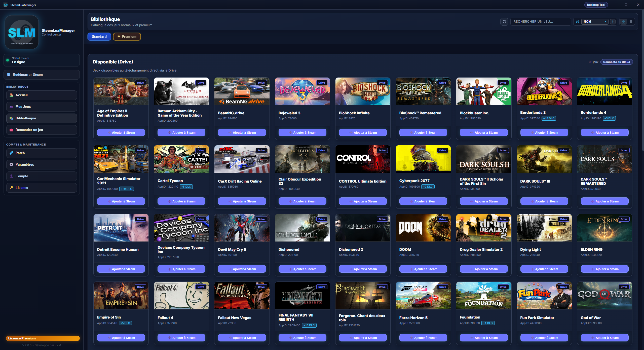The width and height of the screenshot is (644, 350).
Task: Click the Redémarrer Steam button
Action: pyautogui.click(x=42, y=75)
